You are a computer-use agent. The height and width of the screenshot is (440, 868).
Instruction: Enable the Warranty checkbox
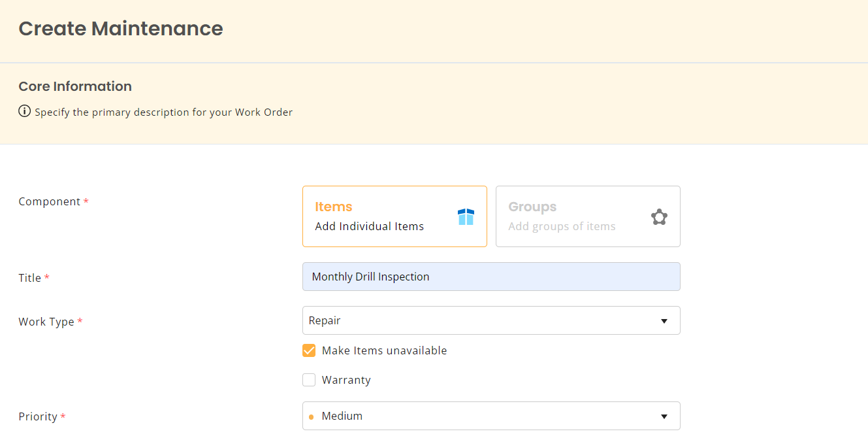[309, 380]
